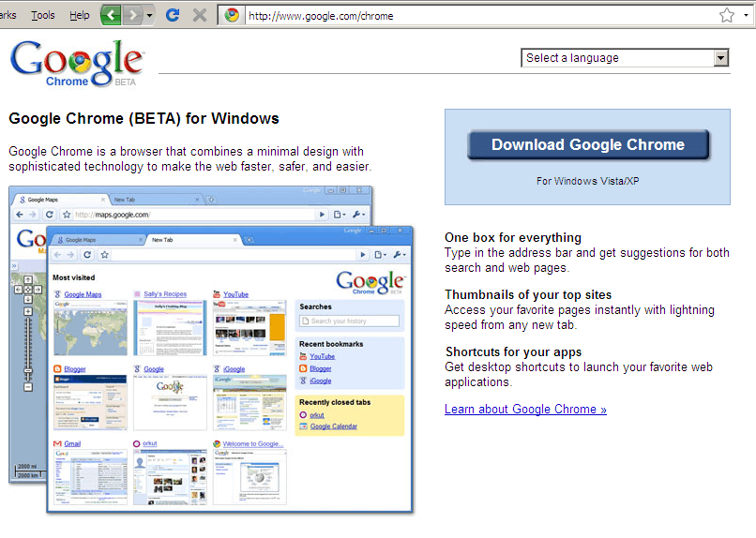This screenshot has height=538, width=756.
Task: Click the YouTube thumbnail in the preview
Action: (249, 328)
